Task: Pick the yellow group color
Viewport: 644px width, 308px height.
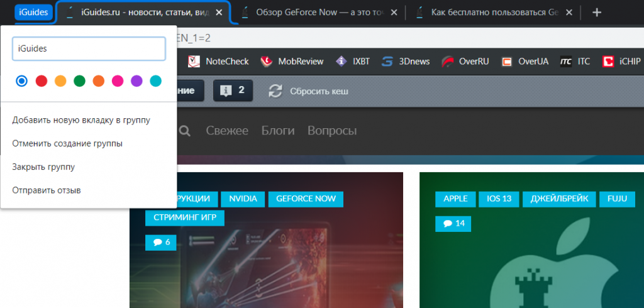Action: (x=60, y=81)
